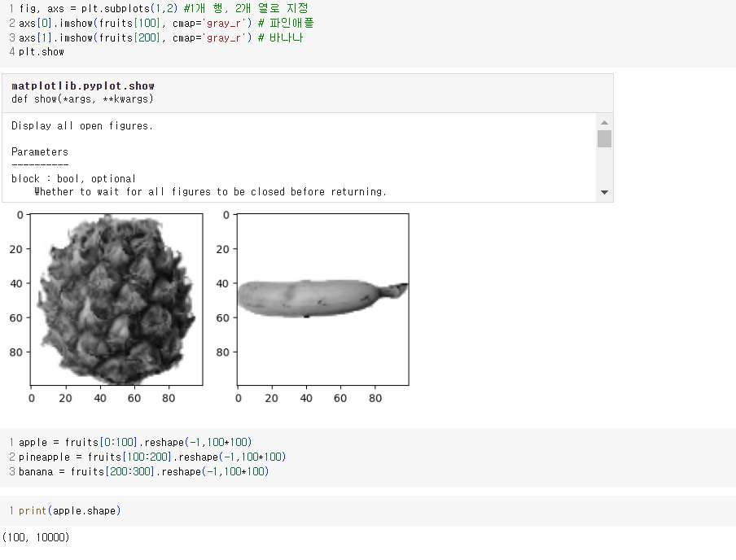Viewport: 736px width, 560px height.
Task: Click the '#1개 행, 2개 열로 지정' comment
Action: [x=246, y=8]
